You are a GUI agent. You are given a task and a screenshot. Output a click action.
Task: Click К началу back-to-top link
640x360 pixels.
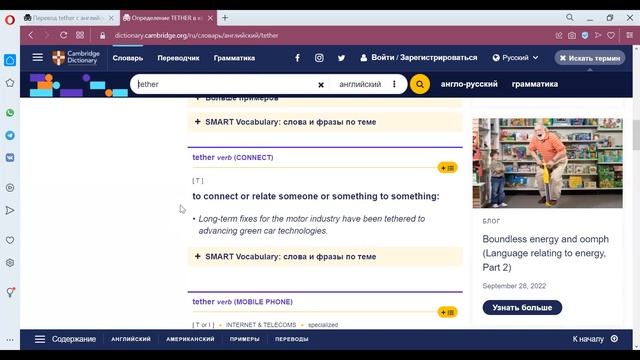595,339
